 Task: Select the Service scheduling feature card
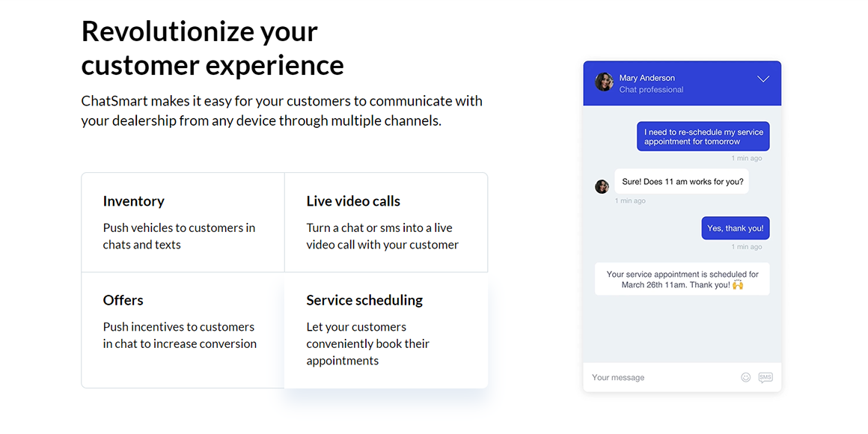point(385,330)
